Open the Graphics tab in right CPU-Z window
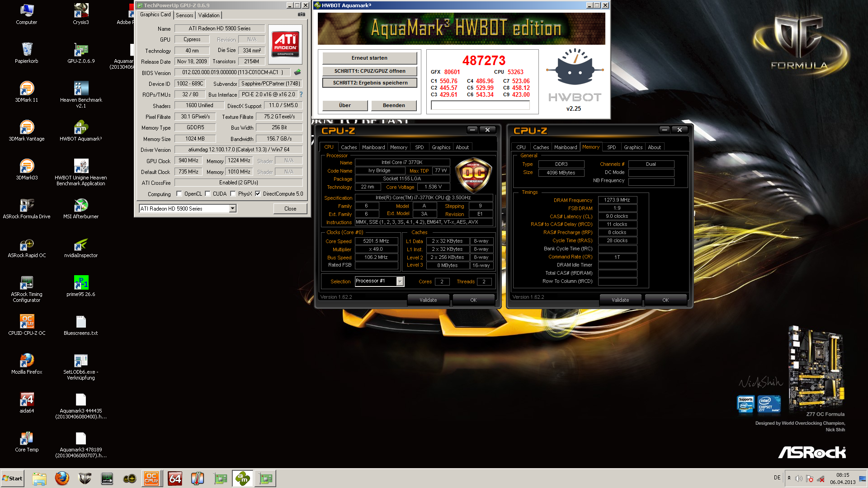The image size is (868, 488). click(x=633, y=147)
